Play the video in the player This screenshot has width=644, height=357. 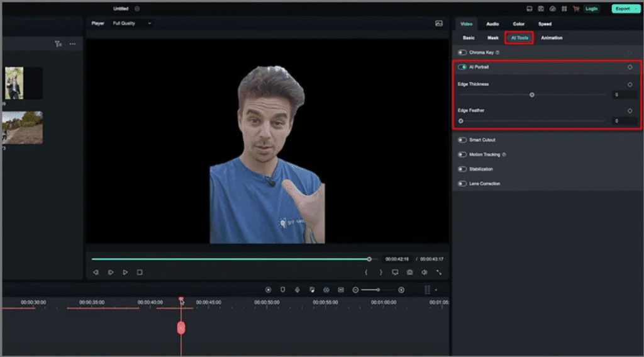(125, 272)
